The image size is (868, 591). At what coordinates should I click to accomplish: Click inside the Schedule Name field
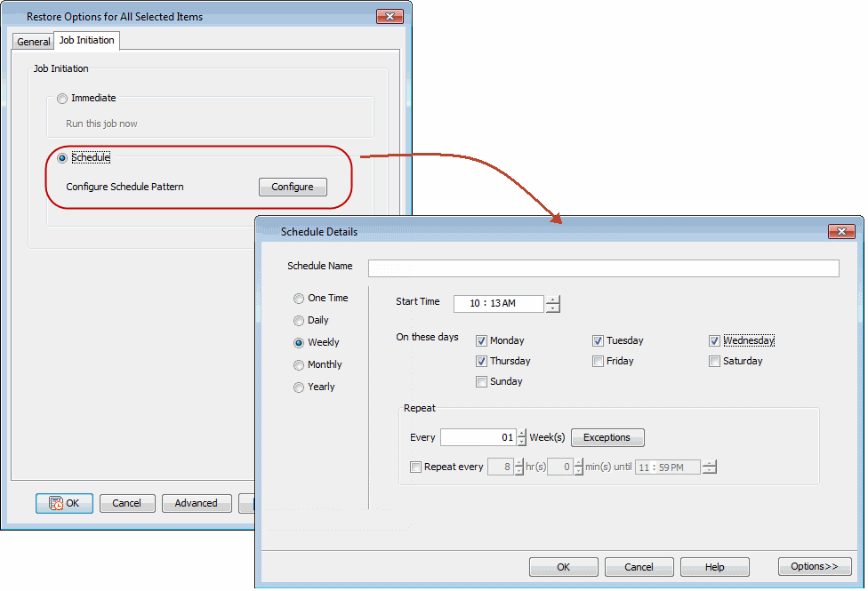605,268
